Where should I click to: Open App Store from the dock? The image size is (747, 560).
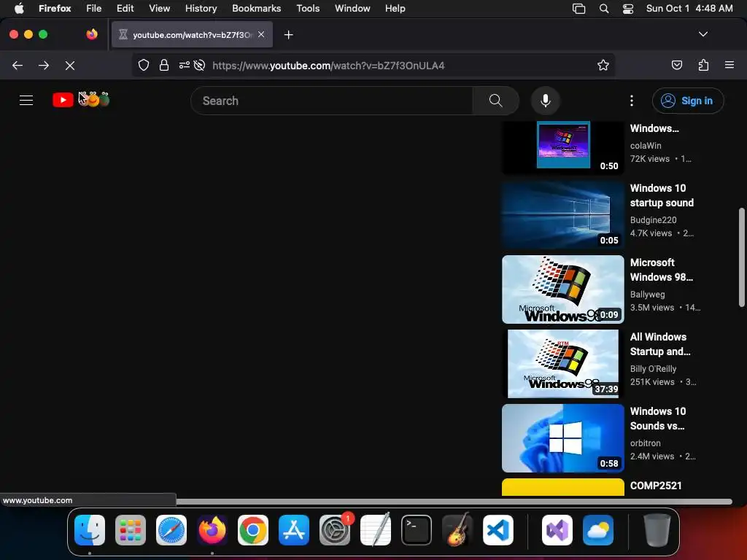(294, 530)
